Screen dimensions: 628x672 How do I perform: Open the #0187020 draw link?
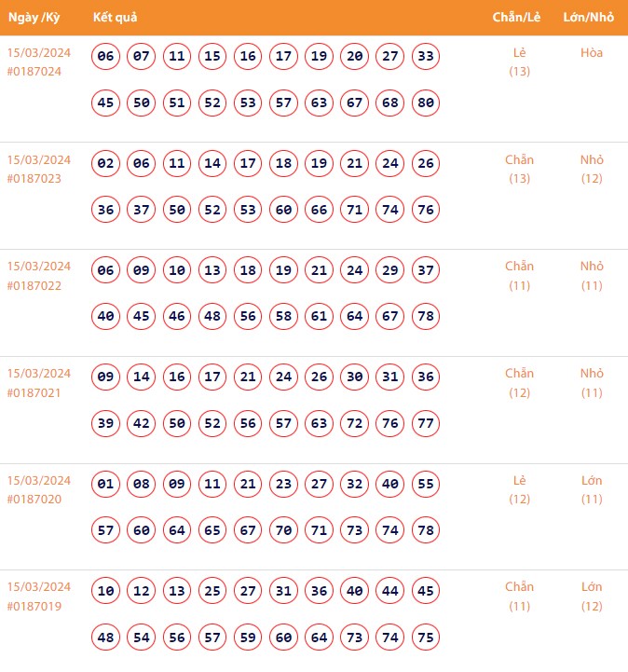[34, 500]
